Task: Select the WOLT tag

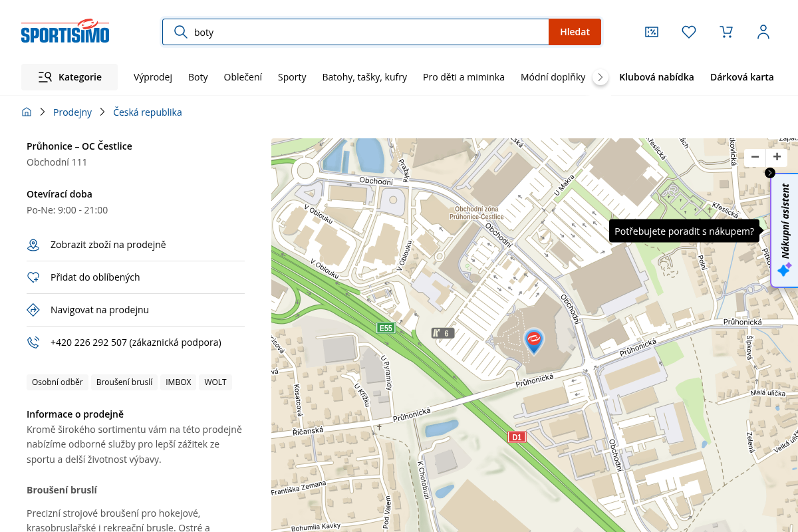Action: [x=215, y=382]
